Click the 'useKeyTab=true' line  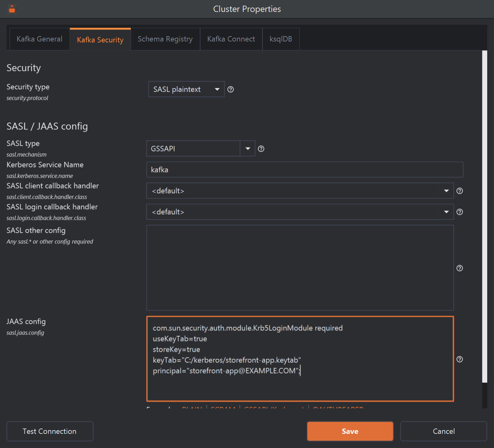point(180,339)
